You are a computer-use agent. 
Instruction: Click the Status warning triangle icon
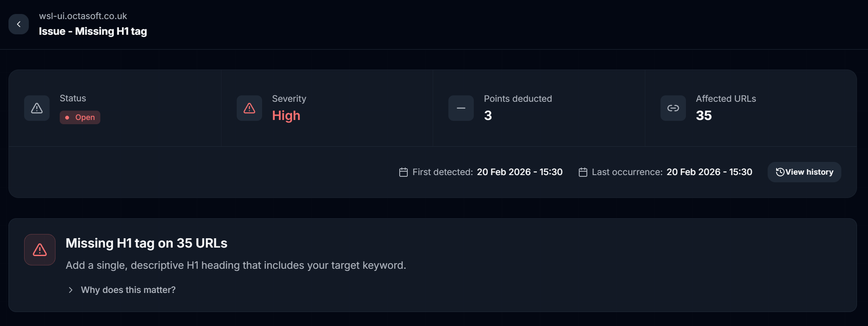pyautogui.click(x=37, y=108)
